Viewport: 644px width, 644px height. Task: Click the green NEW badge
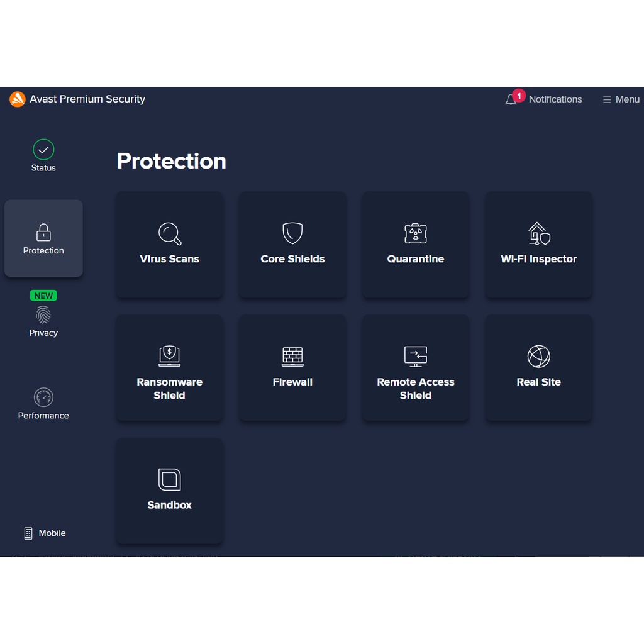43,296
